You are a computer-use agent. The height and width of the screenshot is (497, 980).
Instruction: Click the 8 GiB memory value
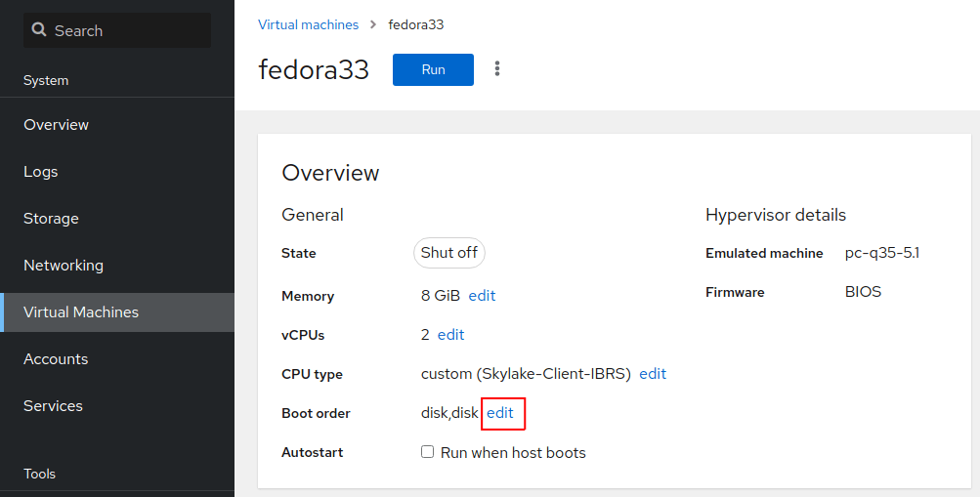tap(441, 295)
